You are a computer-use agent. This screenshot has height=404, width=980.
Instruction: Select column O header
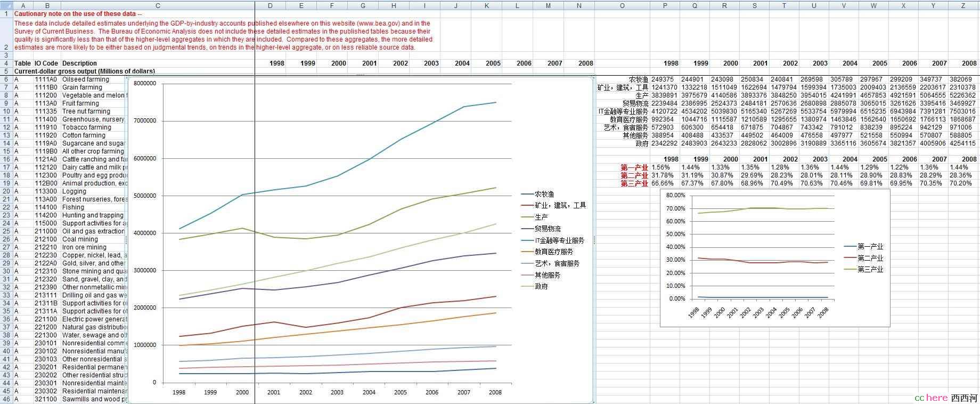(x=622, y=5)
